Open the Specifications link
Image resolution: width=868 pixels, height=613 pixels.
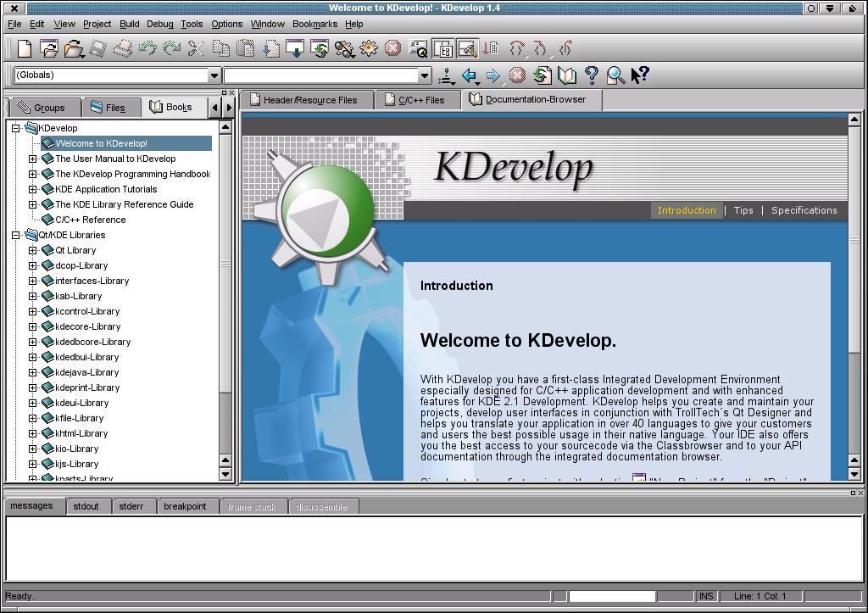pyautogui.click(x=804, y=210)
